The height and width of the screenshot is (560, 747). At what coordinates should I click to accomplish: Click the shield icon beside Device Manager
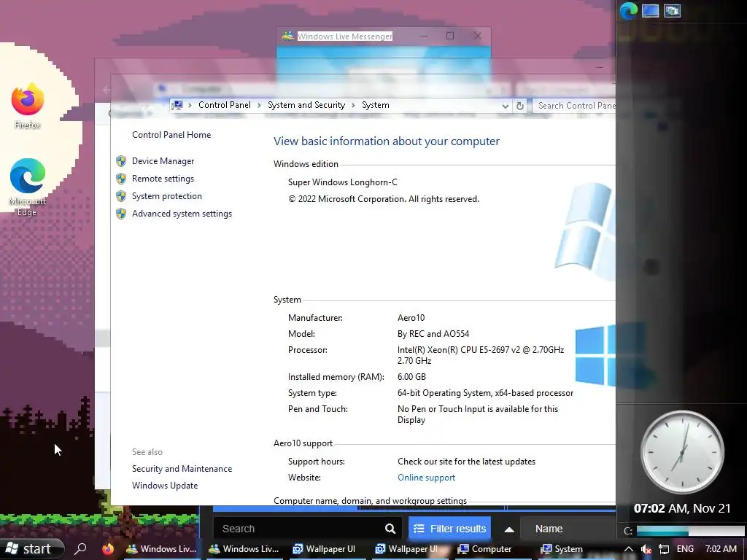(121, 161)
